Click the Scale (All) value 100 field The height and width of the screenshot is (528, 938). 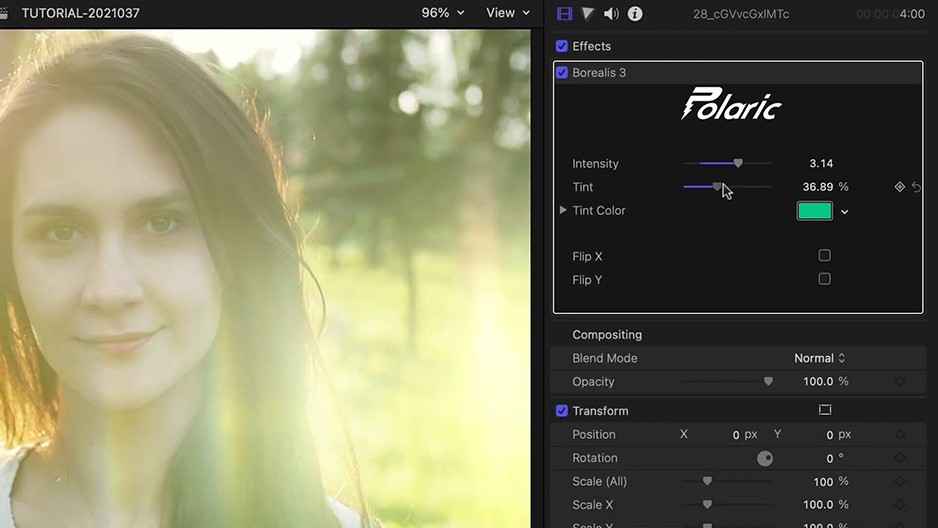823,481
